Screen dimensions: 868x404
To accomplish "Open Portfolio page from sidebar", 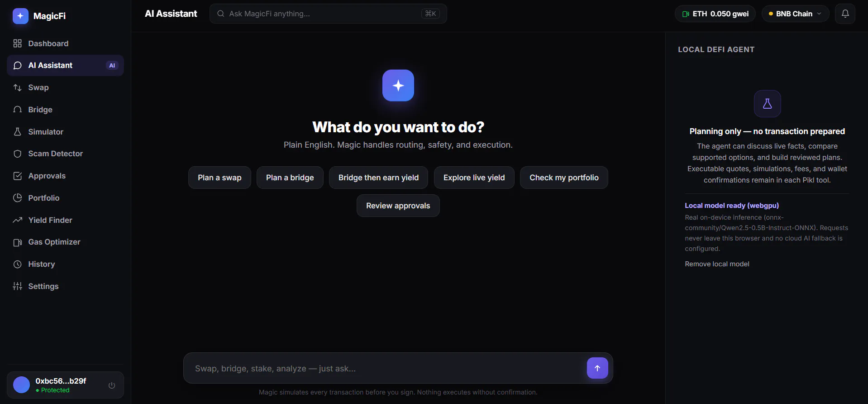I will (x=65, y=198).
